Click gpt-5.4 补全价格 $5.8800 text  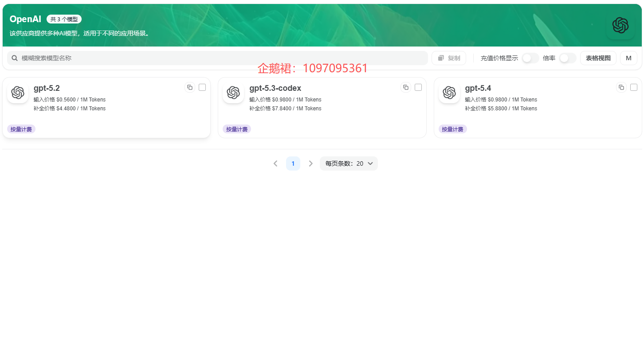501,109
